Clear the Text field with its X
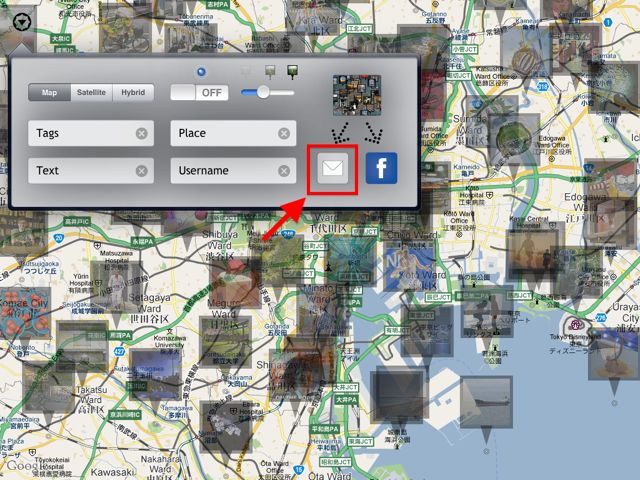Image resolution: width=640 pixels, height=480 pixels. point(142,171)
